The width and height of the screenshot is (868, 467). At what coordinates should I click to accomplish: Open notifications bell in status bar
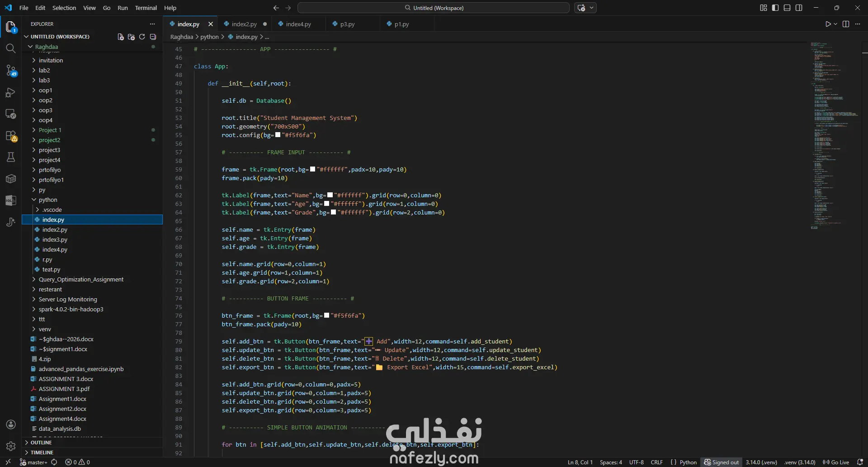click(x=860, y=462)
